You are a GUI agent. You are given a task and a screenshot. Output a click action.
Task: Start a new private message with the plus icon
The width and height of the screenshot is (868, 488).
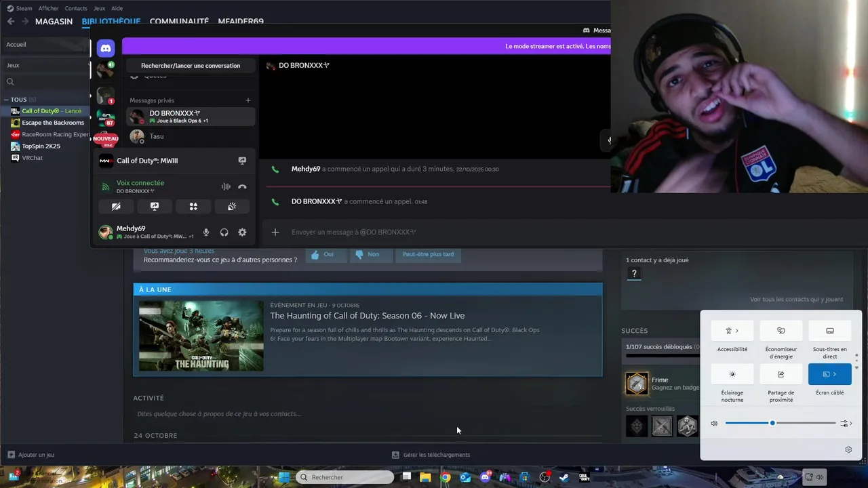point(248,100)
